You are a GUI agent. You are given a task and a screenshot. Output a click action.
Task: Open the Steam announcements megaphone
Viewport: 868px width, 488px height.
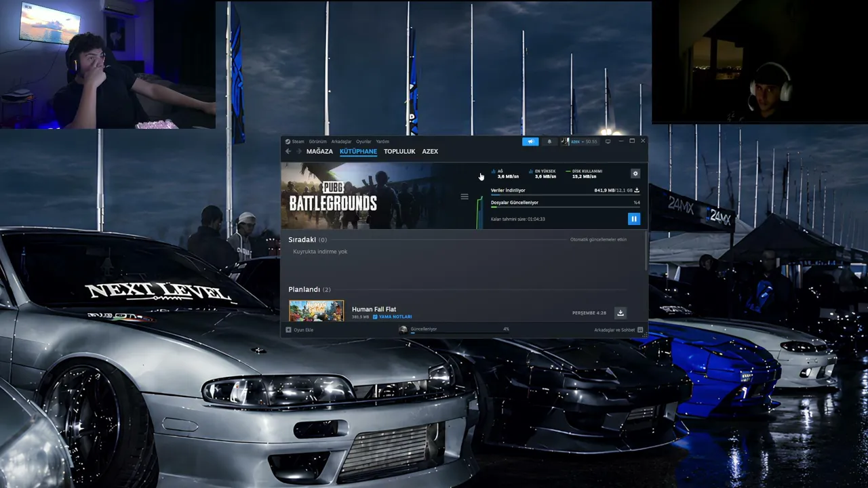pyautogui.click(x=530, y=142)
